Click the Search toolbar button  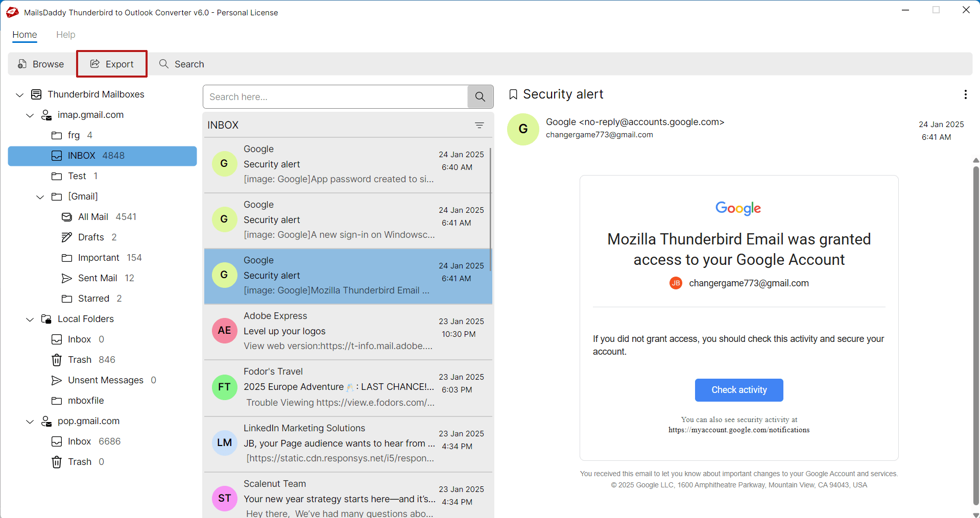pyautogui.click(x=182, y=64)
